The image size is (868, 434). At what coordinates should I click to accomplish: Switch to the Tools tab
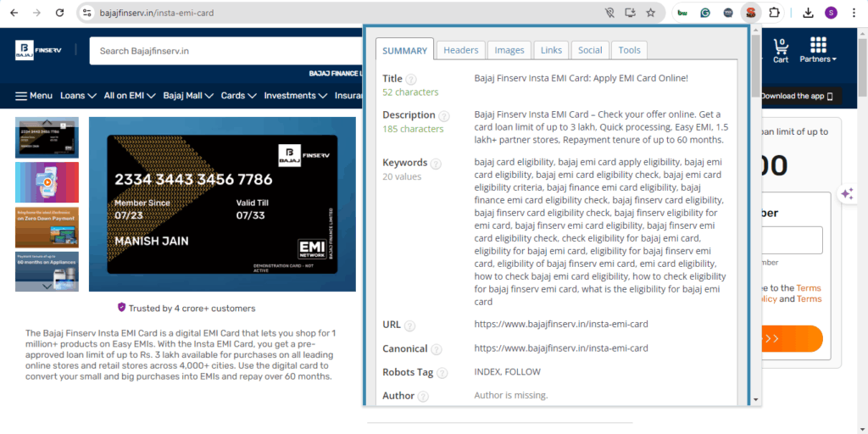coord(630,50)
